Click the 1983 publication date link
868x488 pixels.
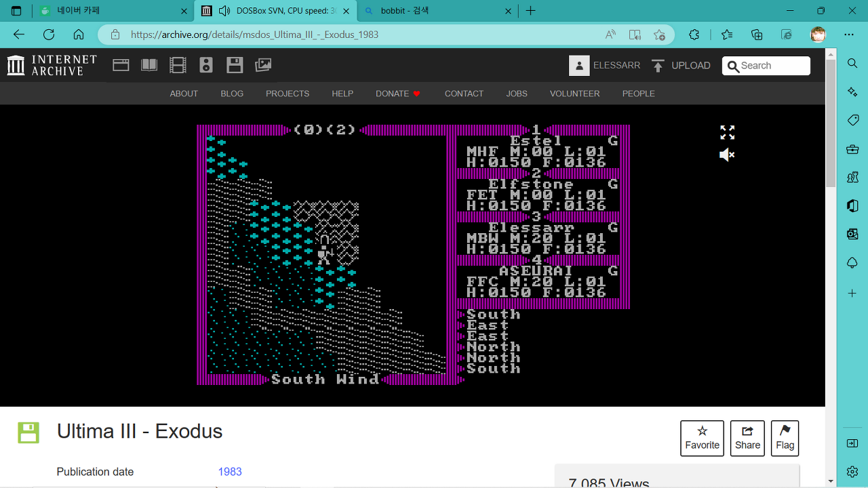230,472
